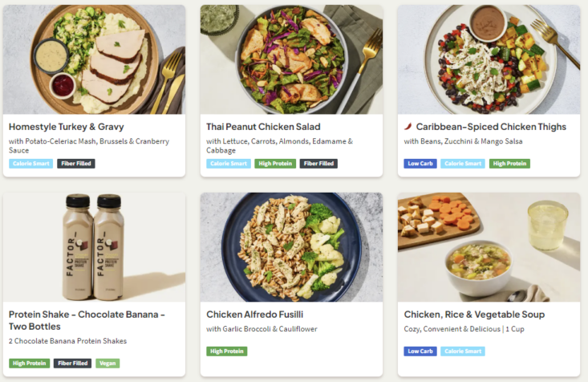Screen dimensions: 588x382
Task: Open the Homestyle Turkey & Gravy photo
Action: [x=94, y=59]
